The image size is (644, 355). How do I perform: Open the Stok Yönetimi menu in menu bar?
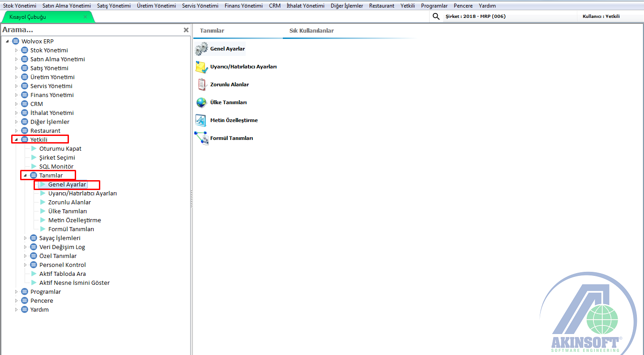(20, 6)
